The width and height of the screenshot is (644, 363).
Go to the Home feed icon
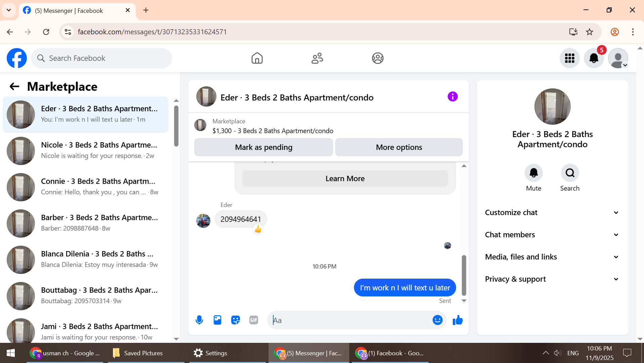pos(257,58)
